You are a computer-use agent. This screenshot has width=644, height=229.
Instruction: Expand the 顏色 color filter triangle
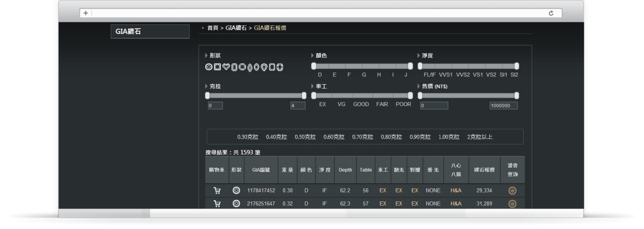[x=312, y=55]
